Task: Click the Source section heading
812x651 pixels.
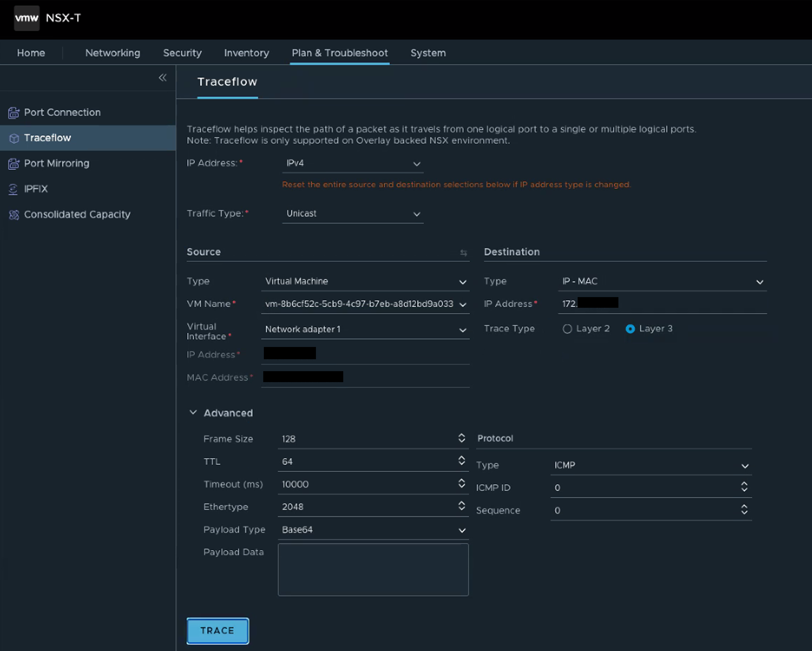Action: click(x=204, y=252)
